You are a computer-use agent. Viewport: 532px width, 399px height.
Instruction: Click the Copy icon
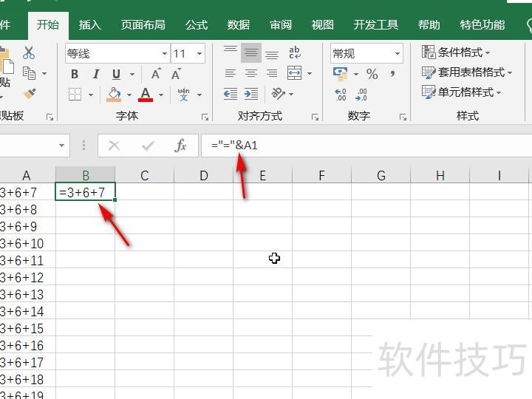point(29,73)
